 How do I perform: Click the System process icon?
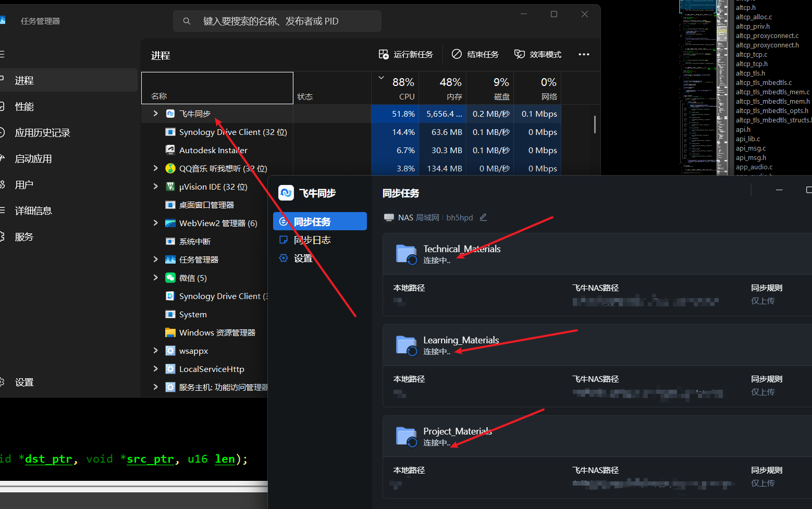[x=170, y=314]
